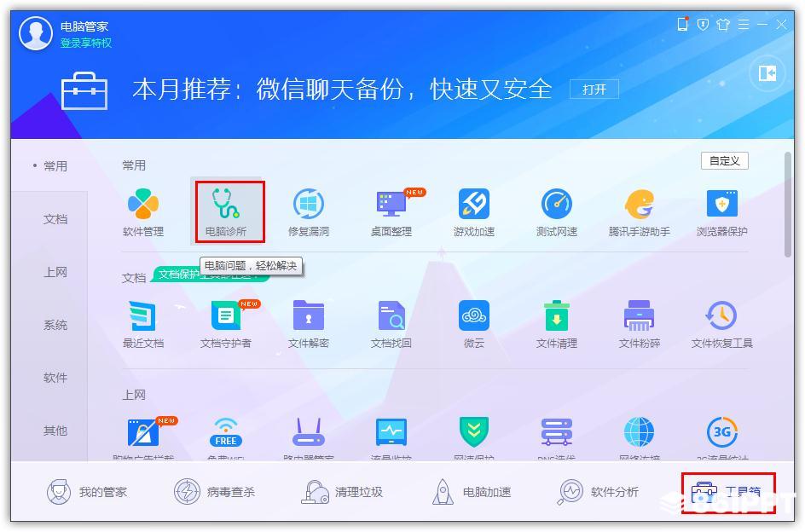This screenshot has width=805, height=532.
Task: Switch to the 系统 sidebar category
Action: (55, 325)
